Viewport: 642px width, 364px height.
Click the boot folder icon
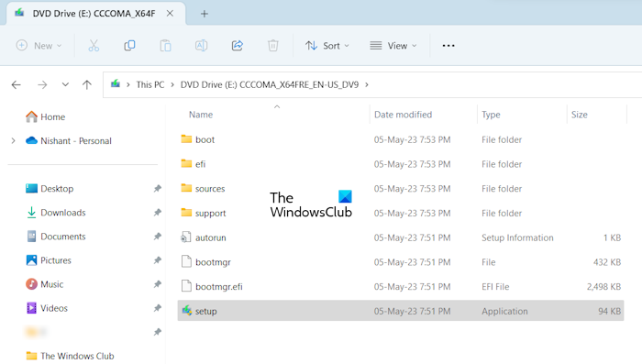pyautogui.click(x=186, y=138)
